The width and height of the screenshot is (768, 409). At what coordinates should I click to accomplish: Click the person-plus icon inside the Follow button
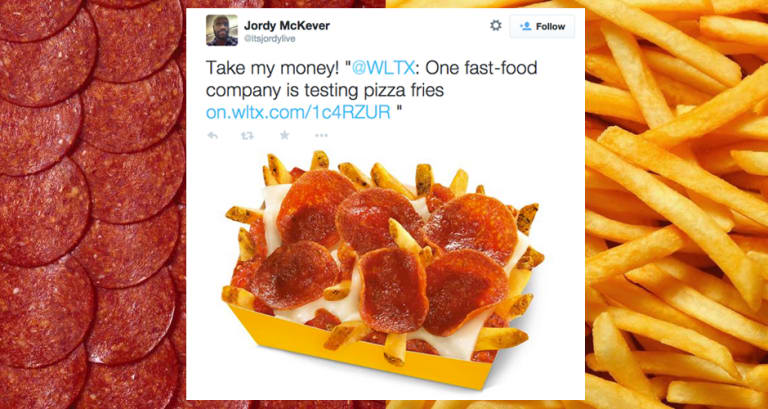tap(526, 26)
